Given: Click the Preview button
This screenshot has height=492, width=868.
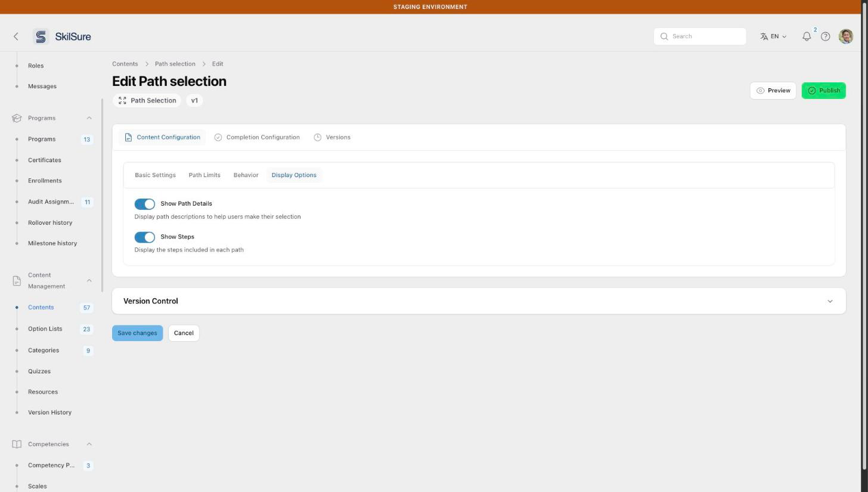Looking at the screenshot, I should coord(773,91).
